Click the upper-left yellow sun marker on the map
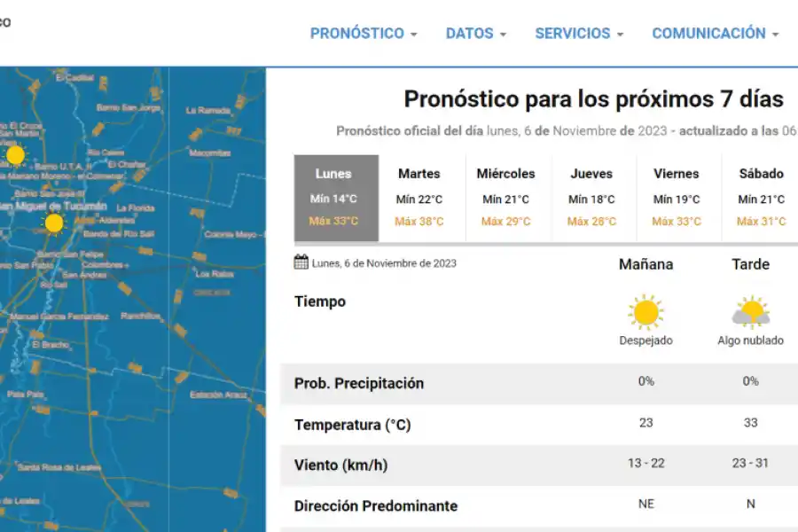The height and width of the screenshot is (532, 798). (x=16, y=154)
